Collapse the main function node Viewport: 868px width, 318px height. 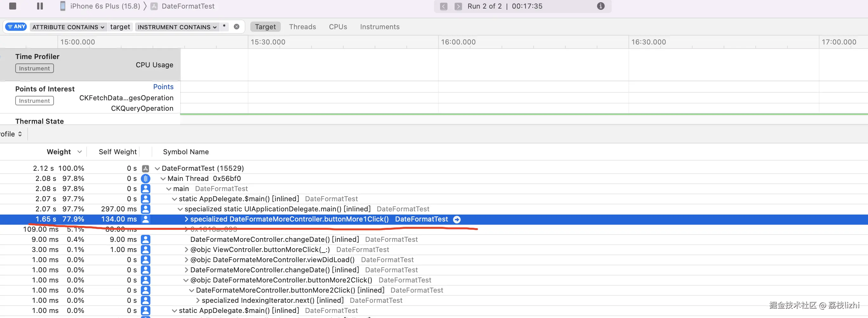point(169,189)
